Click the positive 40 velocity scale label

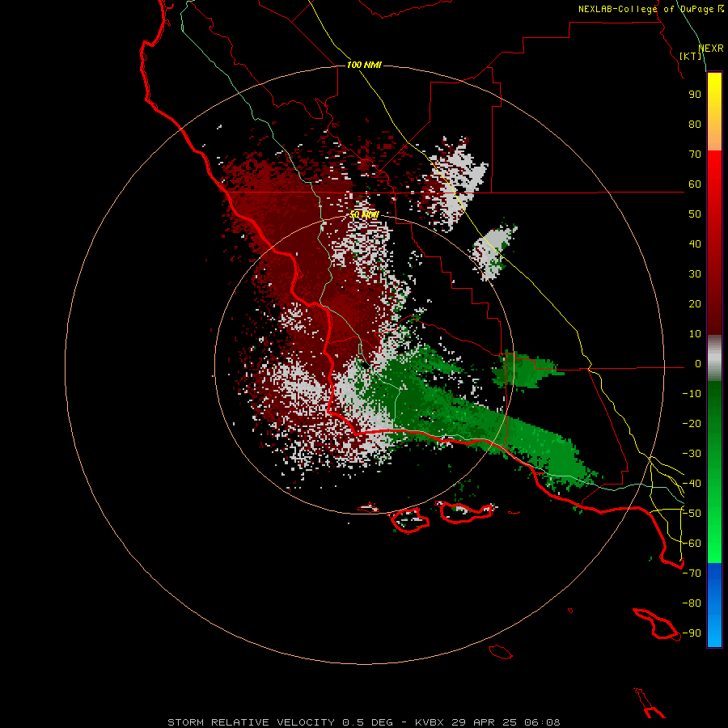(x=695, y=244)
